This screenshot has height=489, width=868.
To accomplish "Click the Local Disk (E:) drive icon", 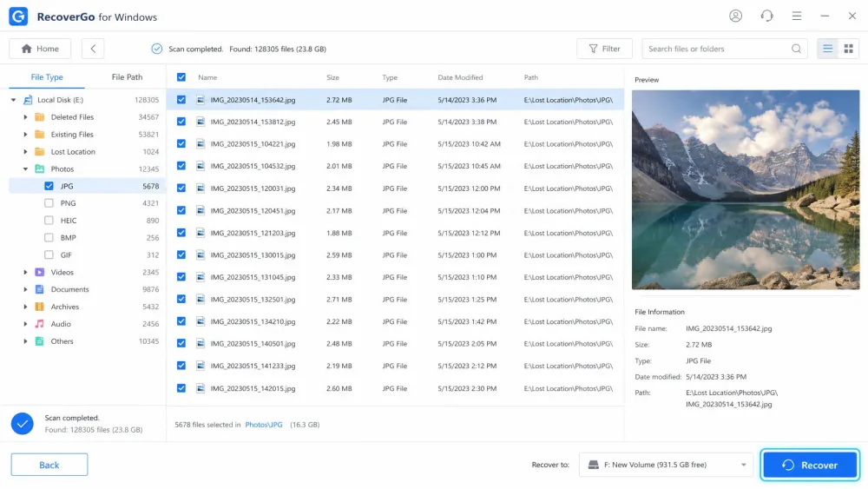I will pyautogui.click(x=28, y=100).
